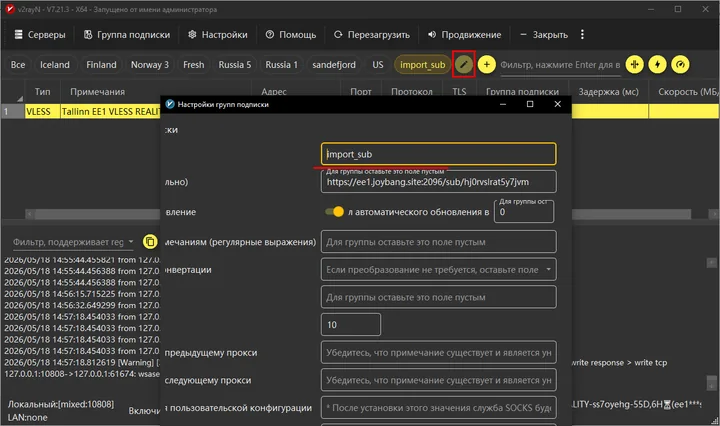This screenshot has width=720, height=426.
Task: Sort by the Тип column header
Action: pos(42,92)
